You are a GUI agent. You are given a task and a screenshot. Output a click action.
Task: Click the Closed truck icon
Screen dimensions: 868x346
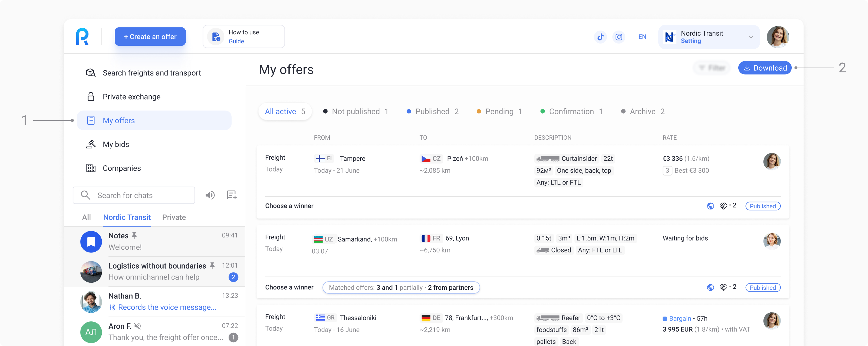point(542,250)
